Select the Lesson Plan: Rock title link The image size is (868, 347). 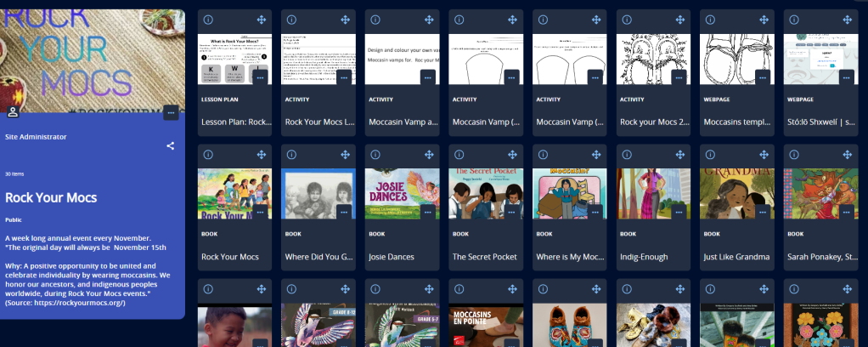[x=234, y=122]
